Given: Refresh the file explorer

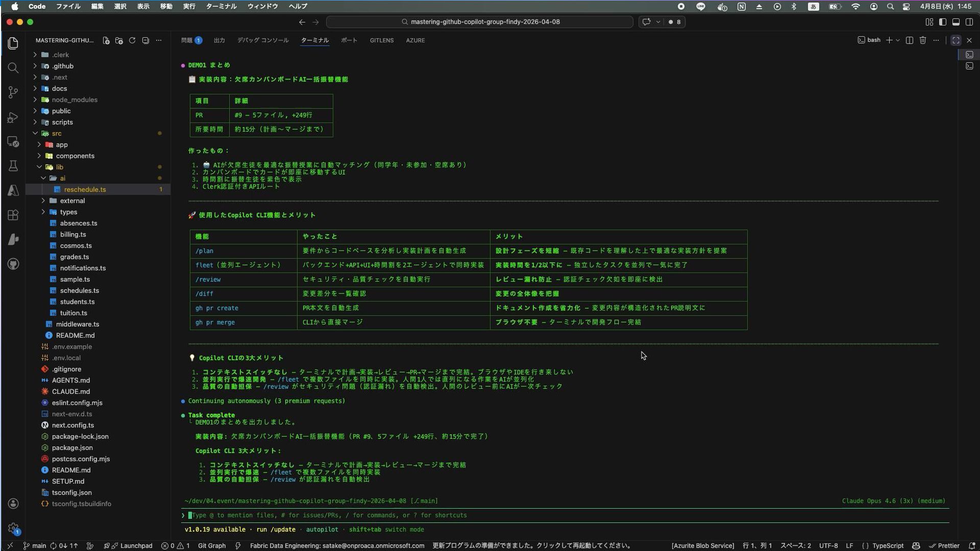Looking at the screenshot, I should 132,40.
